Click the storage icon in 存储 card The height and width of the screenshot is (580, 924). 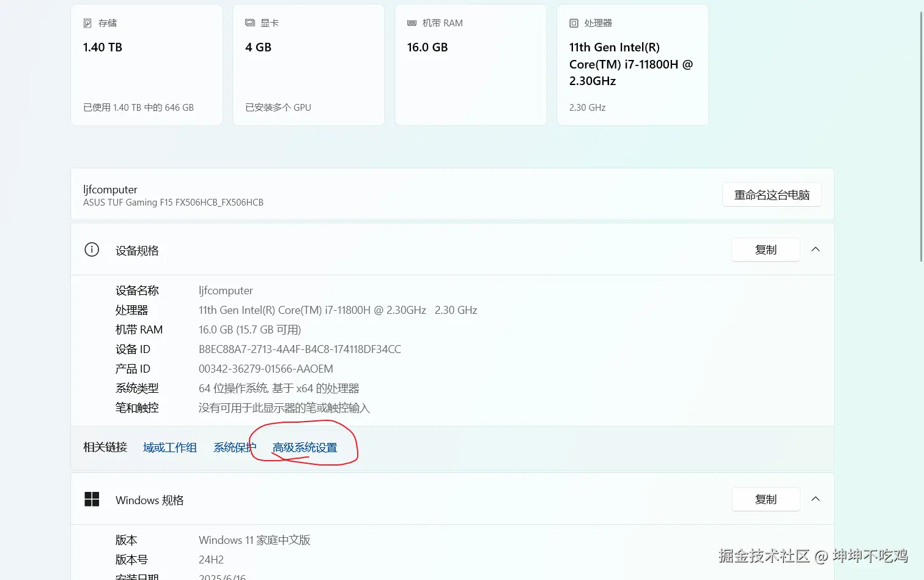pos(87,23)
